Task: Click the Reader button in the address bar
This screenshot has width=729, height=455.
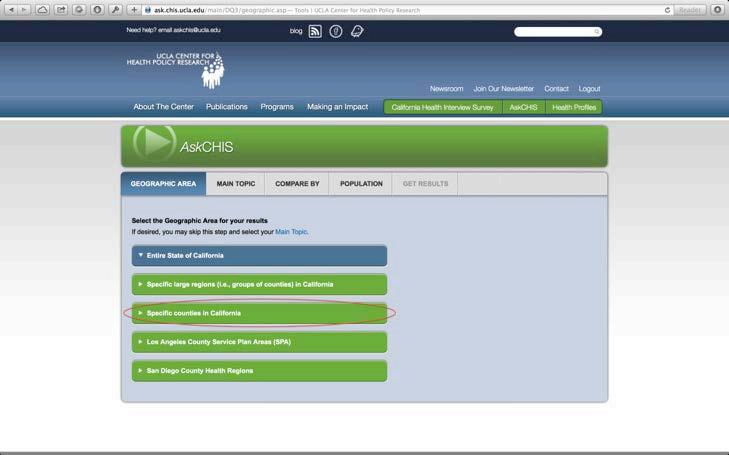Action: click(689, 10)
